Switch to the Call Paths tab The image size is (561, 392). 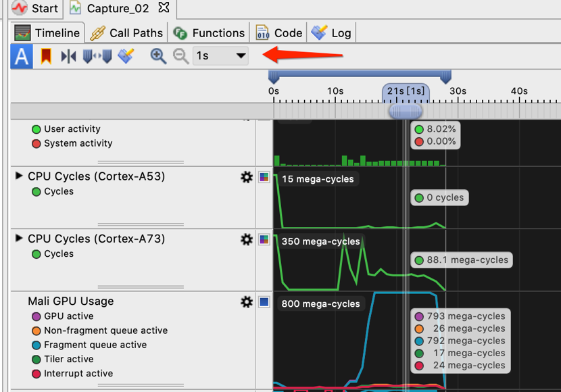click(126, 33)
